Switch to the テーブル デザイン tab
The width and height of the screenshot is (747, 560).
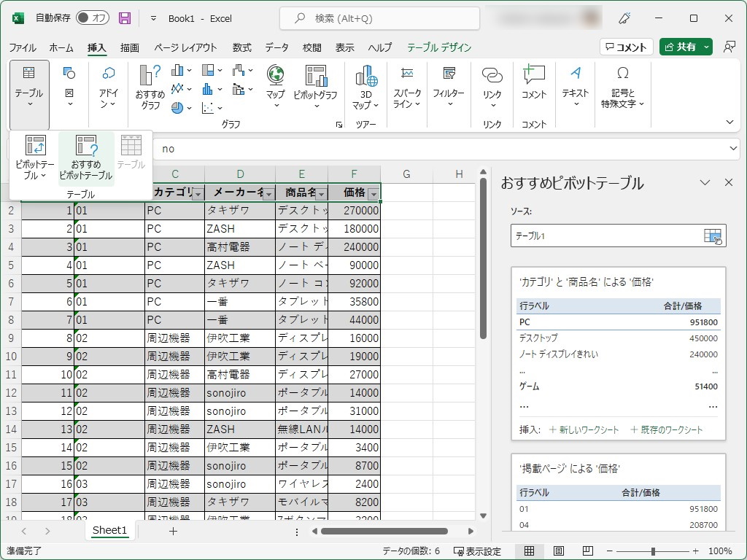tap(438, 47)
